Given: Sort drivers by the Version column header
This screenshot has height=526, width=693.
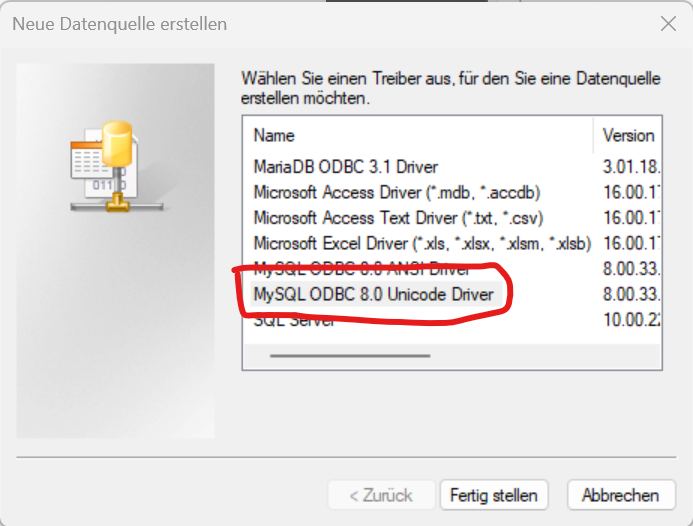Looking at the screenshot, I should click(628, 135).
